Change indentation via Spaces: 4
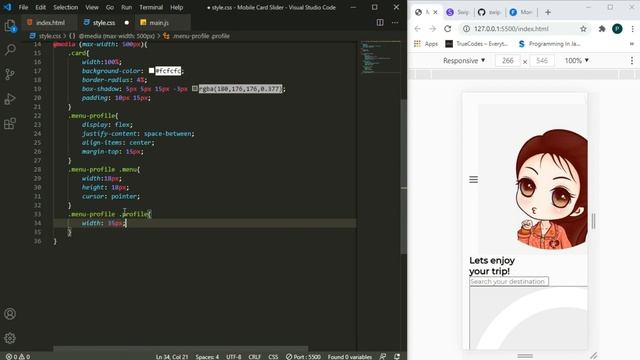The image size is (640, 360). (x=207, y=356)
